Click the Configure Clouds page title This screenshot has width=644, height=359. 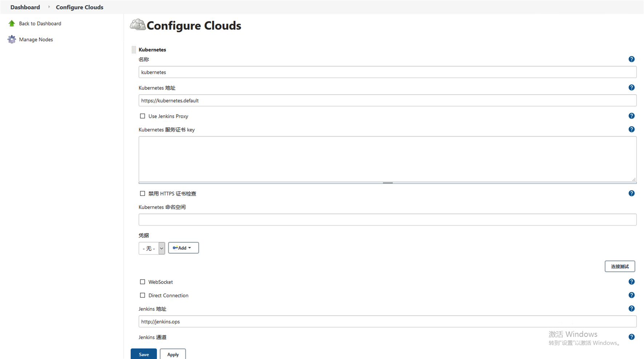[194, 26]
